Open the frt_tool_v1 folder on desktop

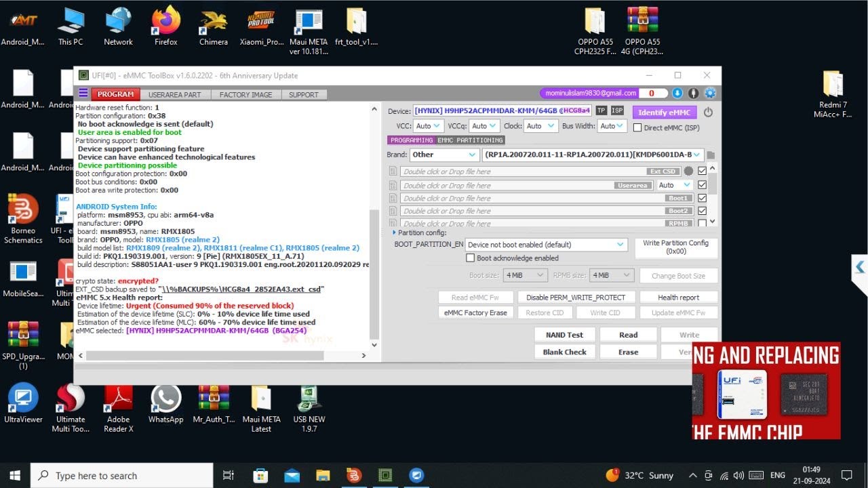point(356,26)
